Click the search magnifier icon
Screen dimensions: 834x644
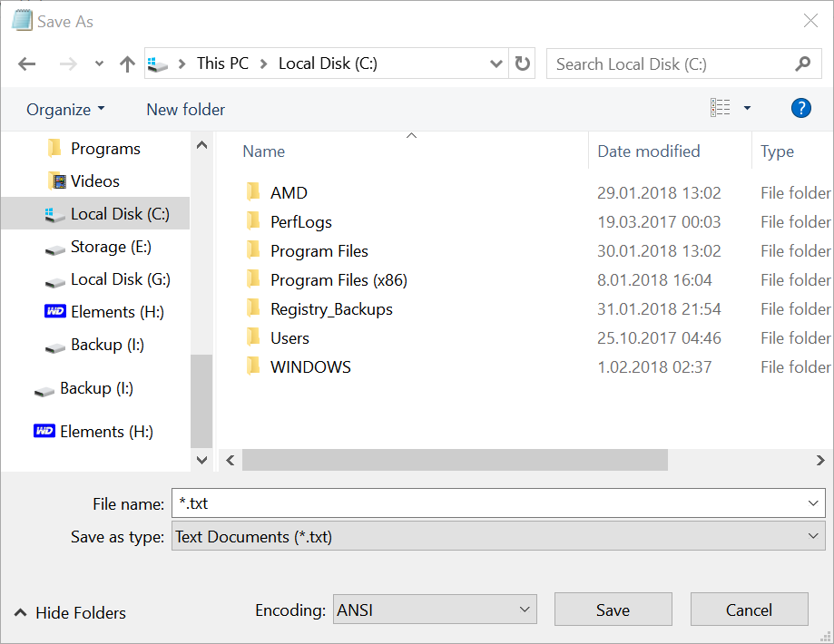tap(802, 63)
